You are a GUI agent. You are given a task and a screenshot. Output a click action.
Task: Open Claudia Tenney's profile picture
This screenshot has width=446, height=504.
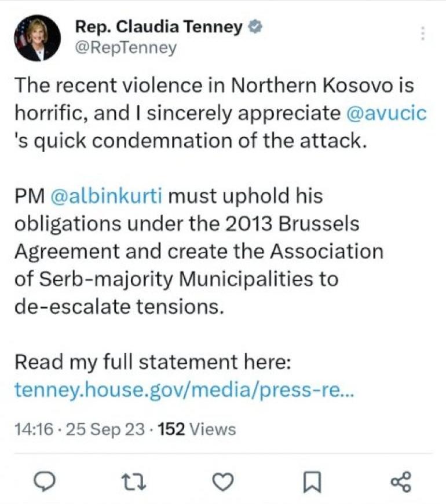[x=37, y=38]
